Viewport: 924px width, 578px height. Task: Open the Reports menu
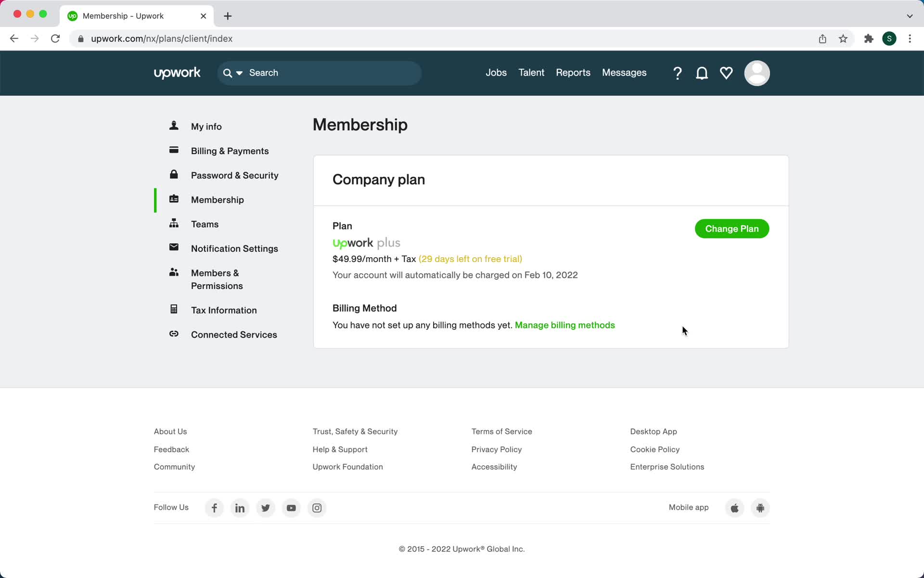(573, 73)
